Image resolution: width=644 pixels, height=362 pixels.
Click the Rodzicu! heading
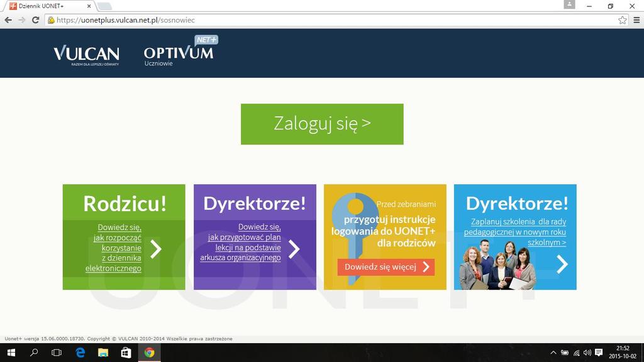point(125,203)
